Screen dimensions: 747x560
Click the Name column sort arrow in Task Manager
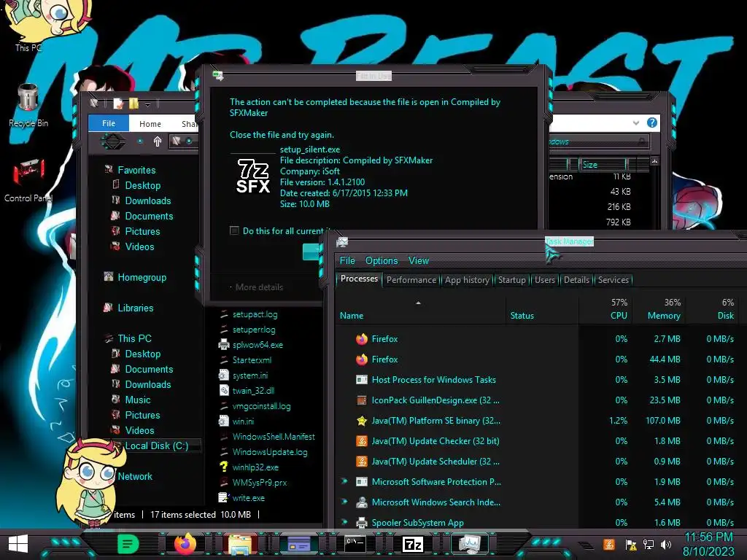click(x=418, y=303)
